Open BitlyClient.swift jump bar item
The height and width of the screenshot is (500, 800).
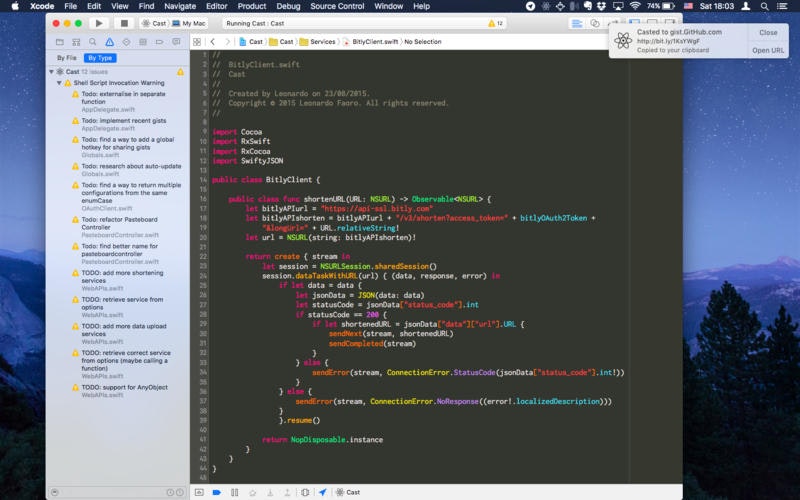370,42
